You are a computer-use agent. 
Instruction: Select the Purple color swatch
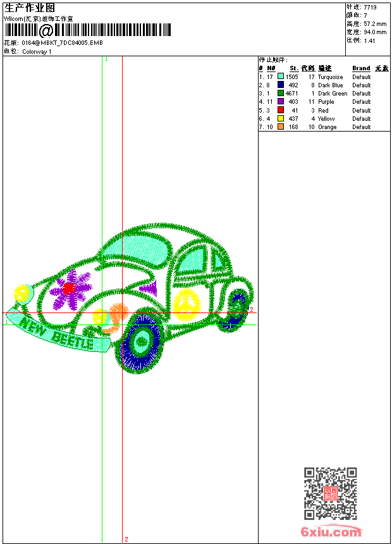click(281, 101)
